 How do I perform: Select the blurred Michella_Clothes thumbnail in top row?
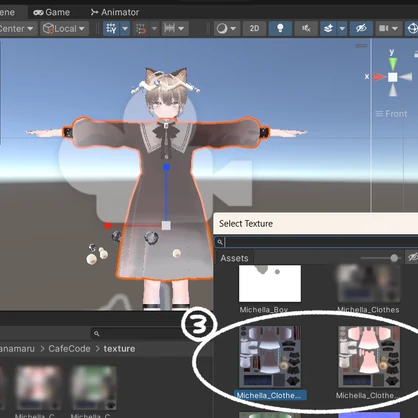368,284
